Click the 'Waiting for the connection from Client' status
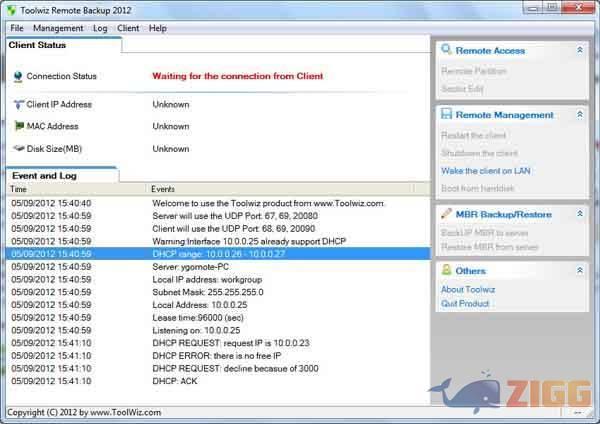The height and width of the screenshot is (424, 600). (x=238, y=76)
